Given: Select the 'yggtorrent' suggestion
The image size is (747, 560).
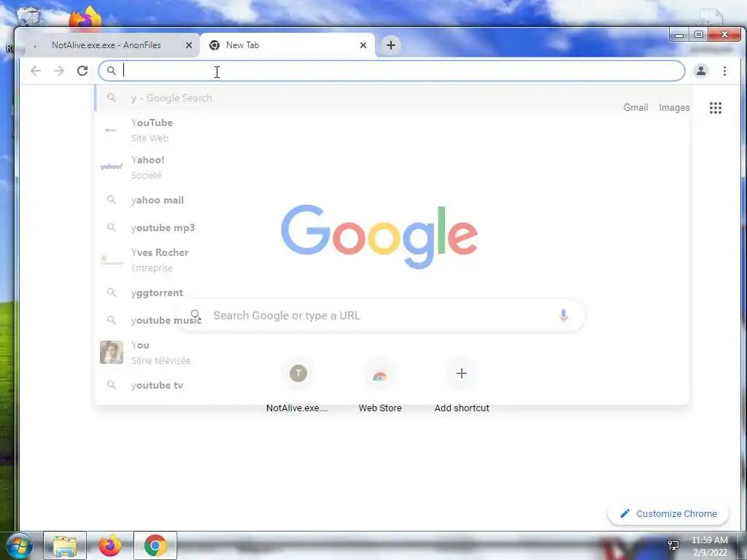Looking at the screenshot, I should pos(392,292).
